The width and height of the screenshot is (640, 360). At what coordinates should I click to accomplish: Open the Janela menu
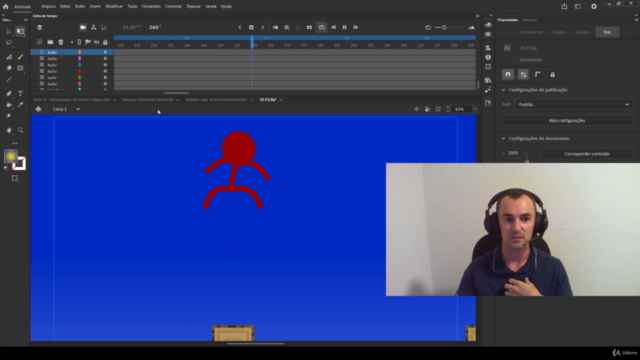click(x=211, y=7)
